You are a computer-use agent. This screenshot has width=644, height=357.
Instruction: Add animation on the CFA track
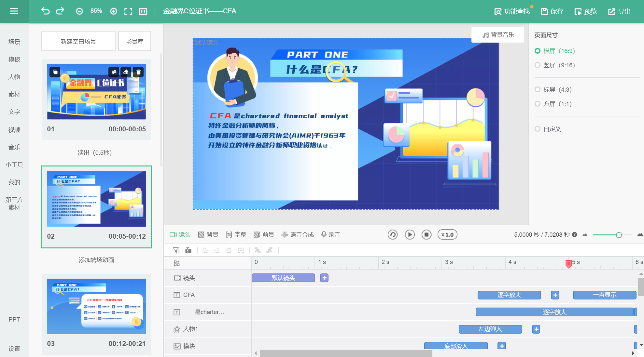[555, 295]
